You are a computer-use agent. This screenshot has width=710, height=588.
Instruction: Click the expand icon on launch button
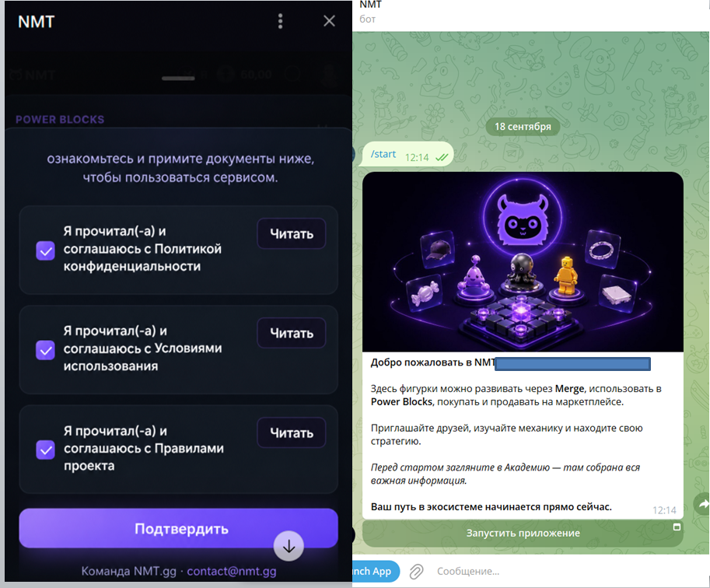677,527
